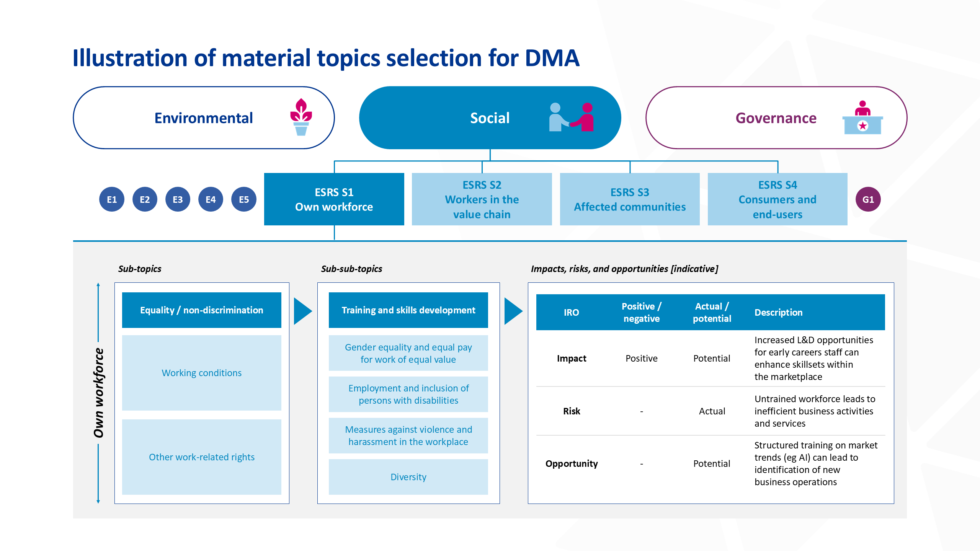Select the E5 circle badge
The width and height of the screenshot is (980, 551).
[x=244, y=199]
